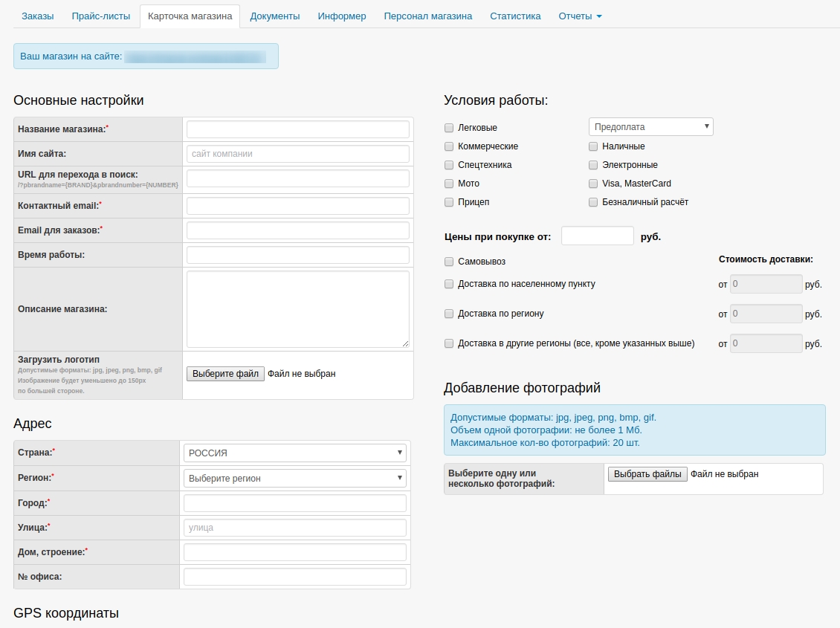Image resolution: width=840 pixels, height=628 pixels.
Task: Check the Коммерческие option
Action: (x=449, y=146)
